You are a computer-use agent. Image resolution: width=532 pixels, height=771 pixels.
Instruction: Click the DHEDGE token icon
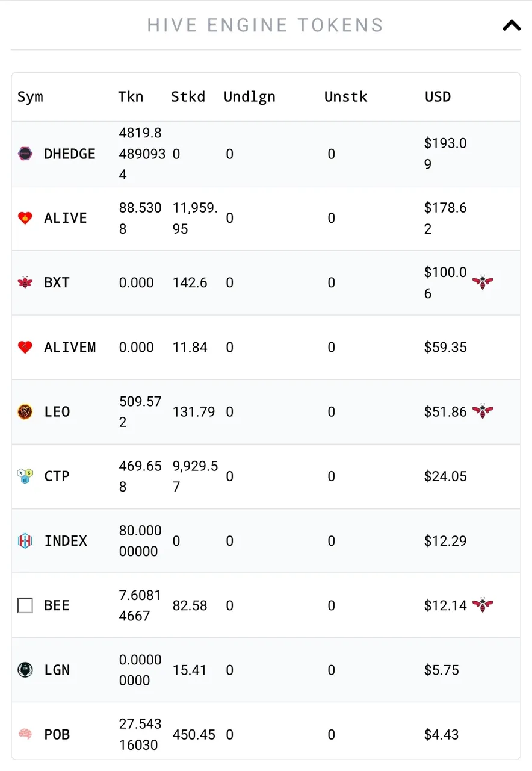(25, 154)
